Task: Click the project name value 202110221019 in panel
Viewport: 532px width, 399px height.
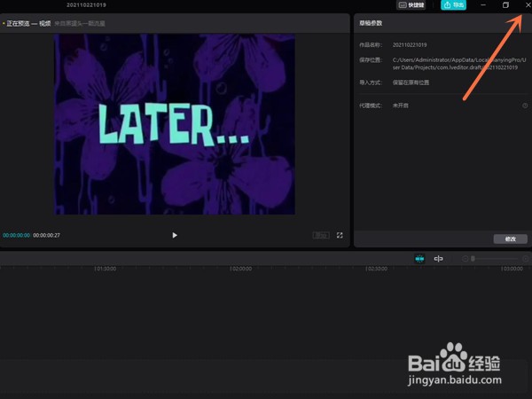Action: (x=410, y=45)
